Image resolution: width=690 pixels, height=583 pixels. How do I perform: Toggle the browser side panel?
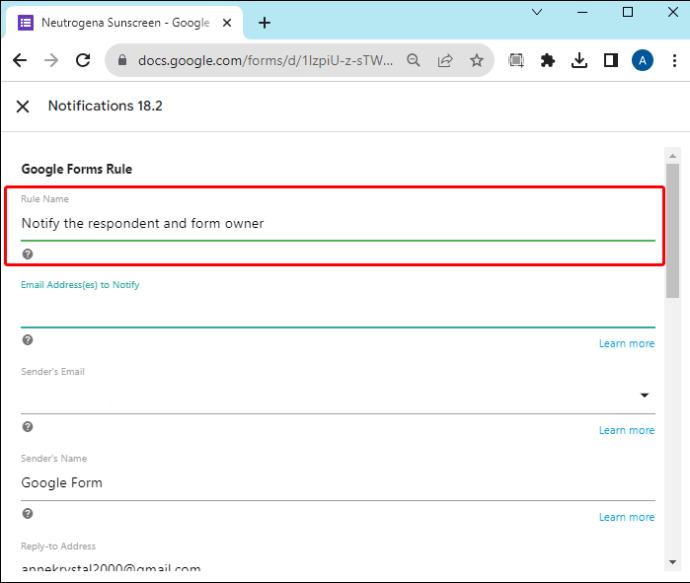(611, 60)
